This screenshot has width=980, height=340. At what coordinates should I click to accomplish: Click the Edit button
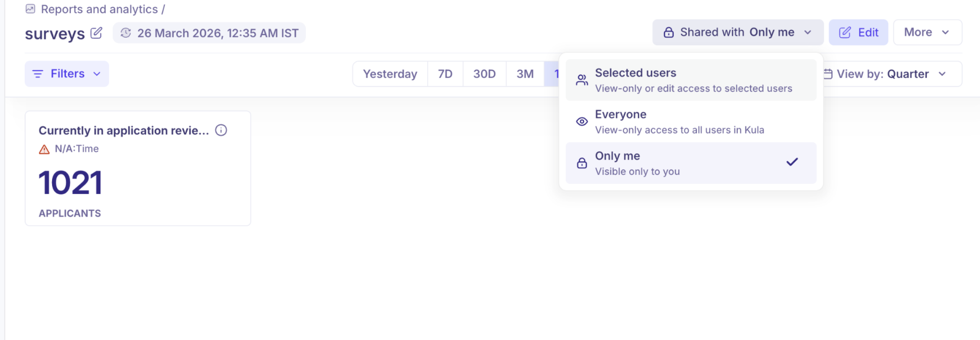858,33
